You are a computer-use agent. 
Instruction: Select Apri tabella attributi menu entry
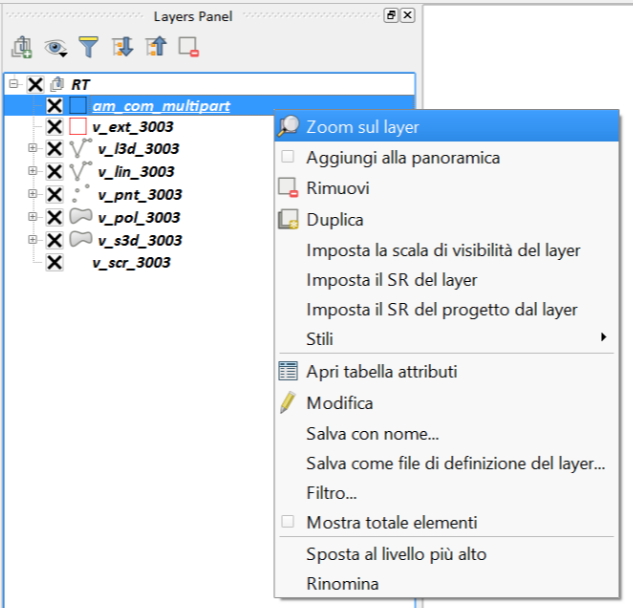pyautogui.click(x=381, y=372)
